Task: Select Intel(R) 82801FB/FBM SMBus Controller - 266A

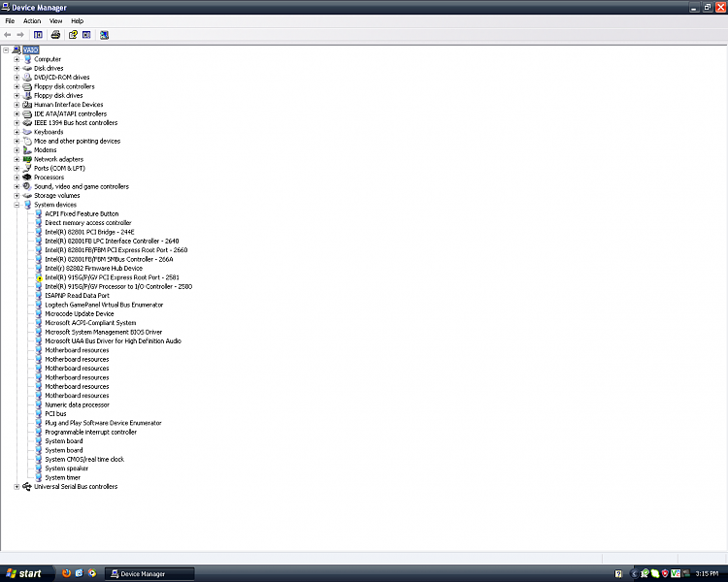Action: coord(109,259)
